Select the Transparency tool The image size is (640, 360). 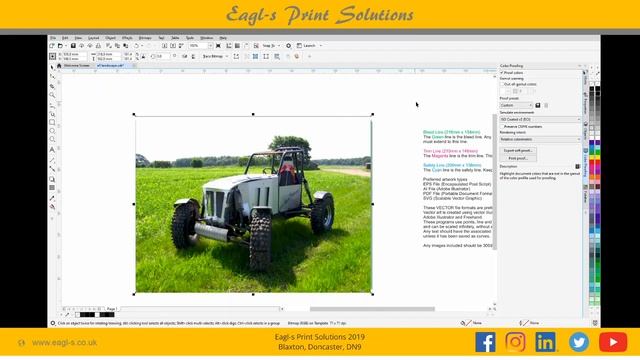52,188
